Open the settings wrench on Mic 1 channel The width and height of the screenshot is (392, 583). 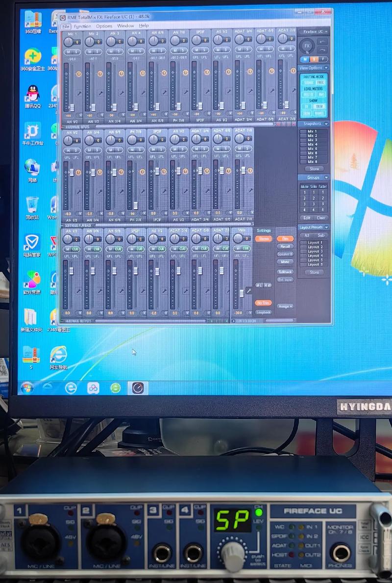point(78,92)
